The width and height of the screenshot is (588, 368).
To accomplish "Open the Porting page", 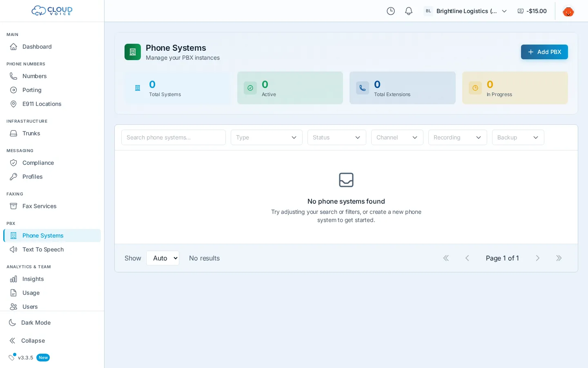I will click(52, 90).
